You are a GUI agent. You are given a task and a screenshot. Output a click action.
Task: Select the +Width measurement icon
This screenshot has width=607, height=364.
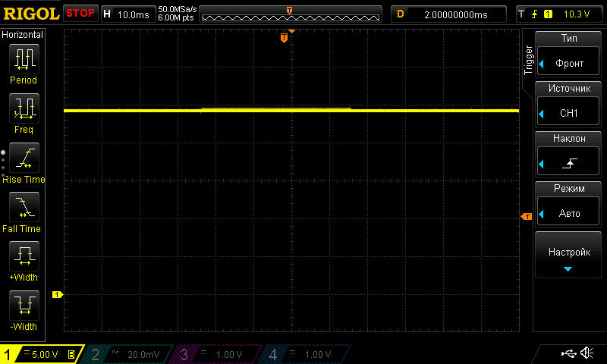click(x=24, y=256)
